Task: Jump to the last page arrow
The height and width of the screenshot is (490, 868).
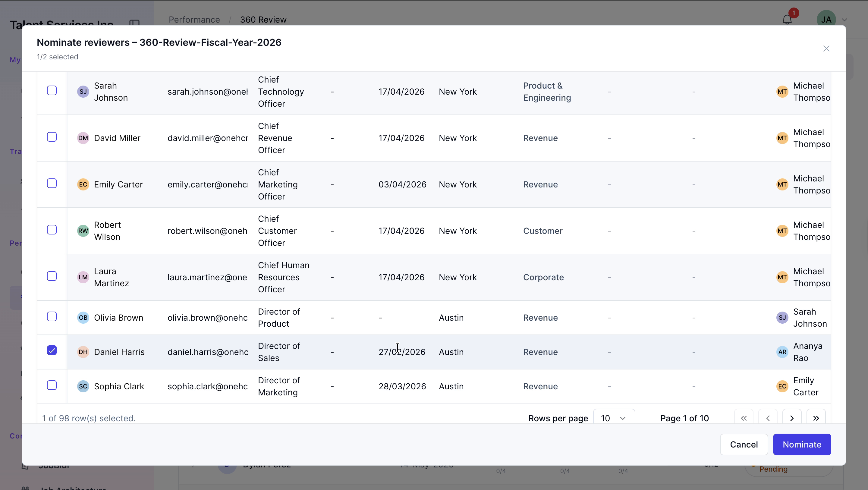Action: [x=816, y=418]
